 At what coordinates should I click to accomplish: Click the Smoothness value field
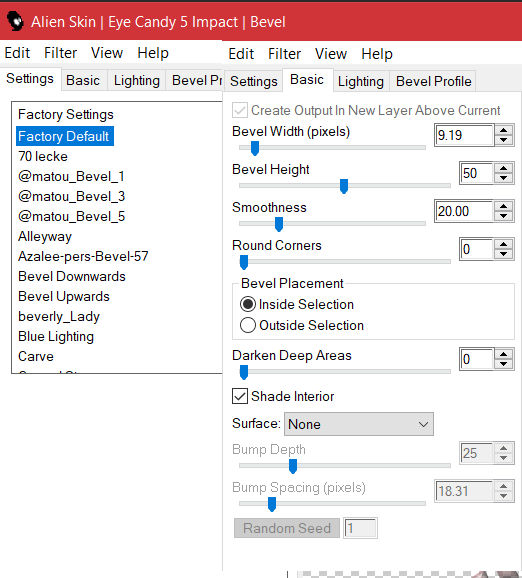[464, 211]
